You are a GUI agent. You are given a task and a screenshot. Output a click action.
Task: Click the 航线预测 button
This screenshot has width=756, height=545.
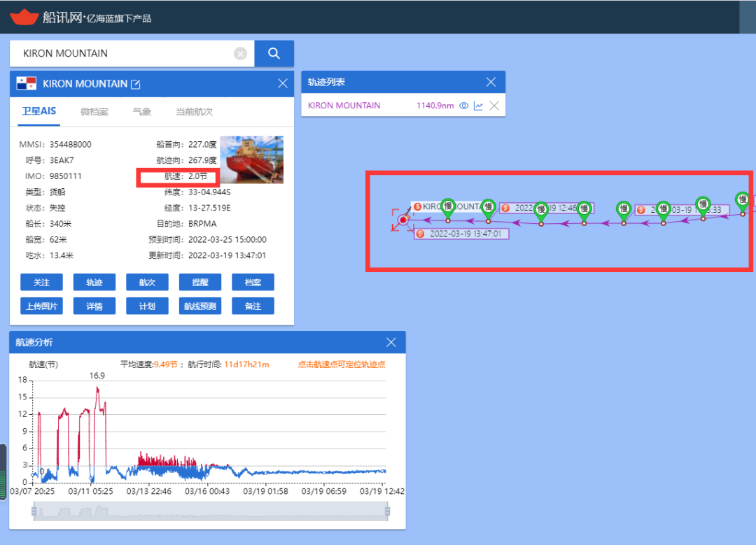coord(199,306)
